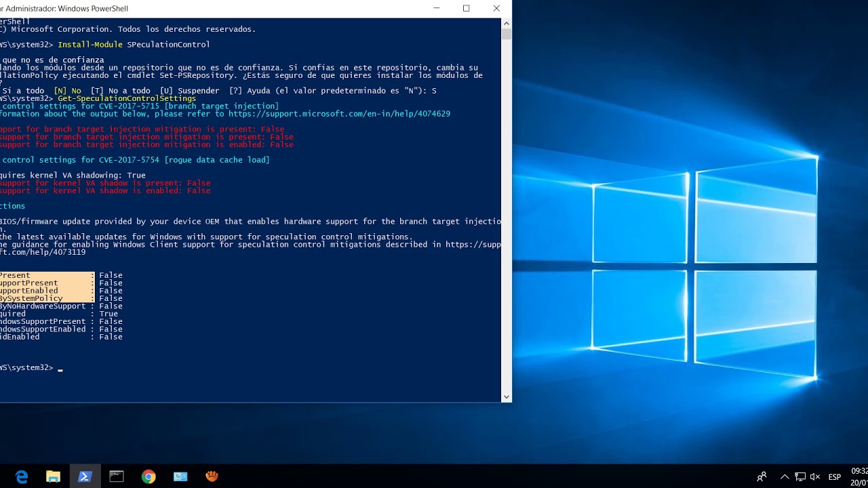The width and height of the screenshot is (868, 488).
Task: Show hidden system tray icons
Action: tap(785, 476)
